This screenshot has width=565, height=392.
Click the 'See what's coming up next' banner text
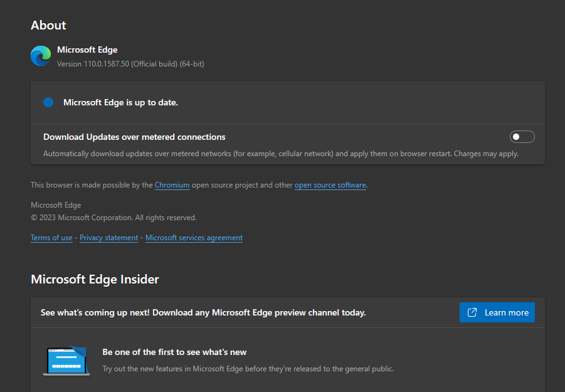tap(203, 312)
